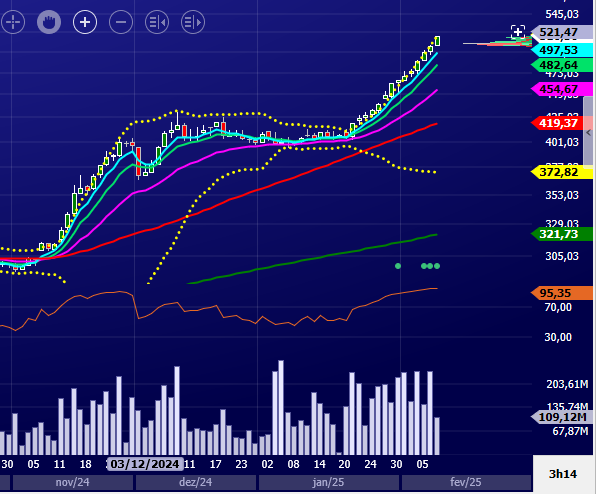Select the orange 95,35 indicator label

561,293
